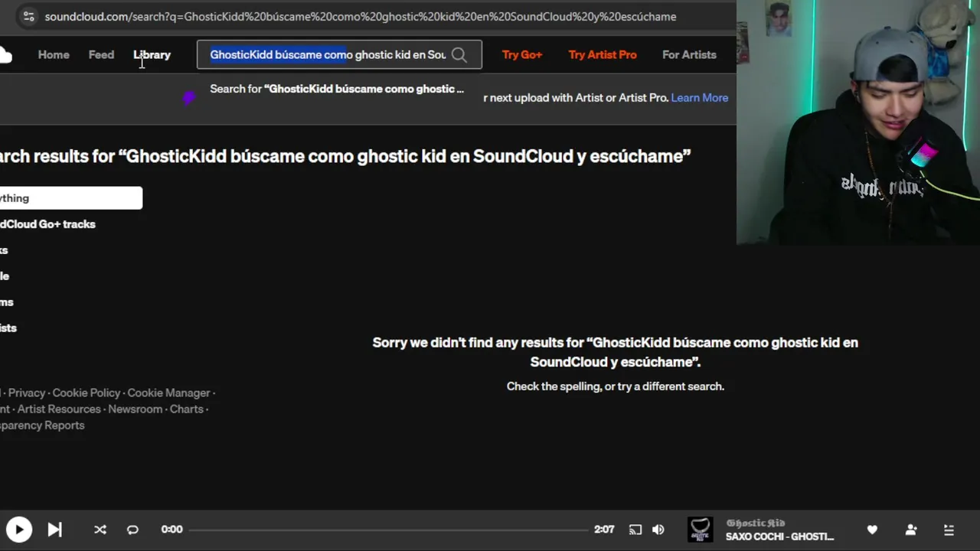Click the browser address bar URL
This screenshot has height=551, width=980.
[x=361, y=16]
